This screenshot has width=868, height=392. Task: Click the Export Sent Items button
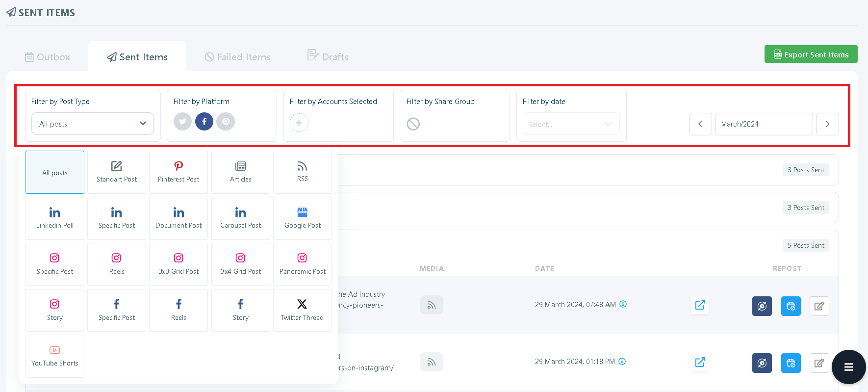(811, 54)
